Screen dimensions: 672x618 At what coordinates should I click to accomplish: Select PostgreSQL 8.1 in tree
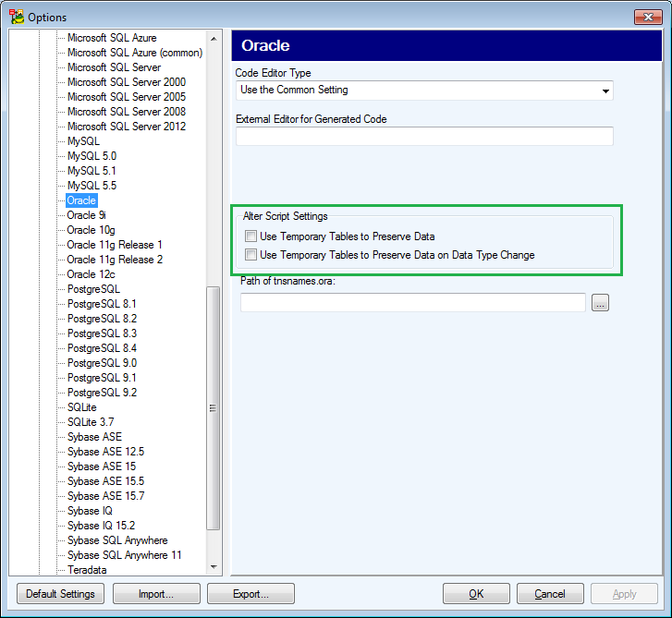pos(102,304)
